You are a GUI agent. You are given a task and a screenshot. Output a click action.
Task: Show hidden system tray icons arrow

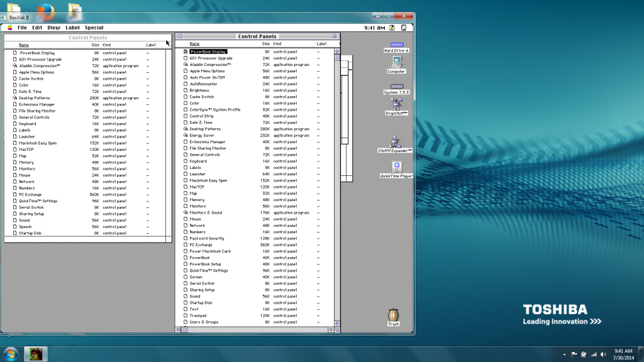pyautogui.click(x=564, y=354)
